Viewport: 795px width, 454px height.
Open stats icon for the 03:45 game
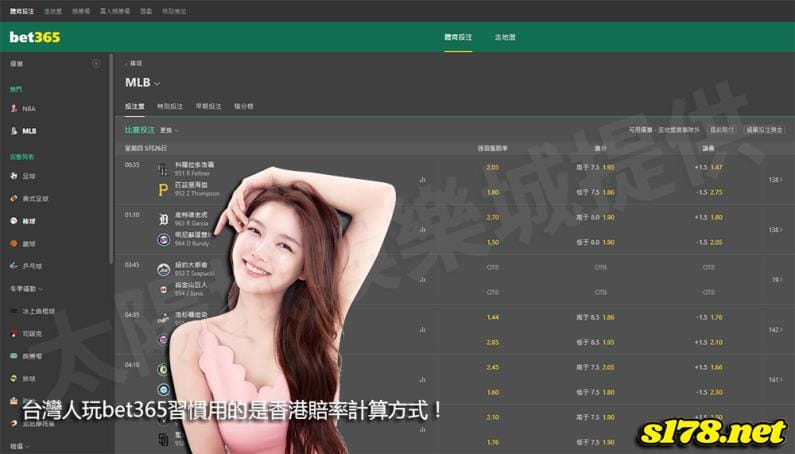click(422, 280)
